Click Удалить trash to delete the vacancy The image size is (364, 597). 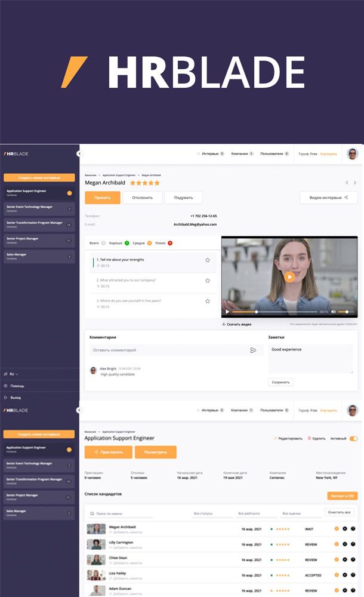pyautogui.click(x=316, y=439)
